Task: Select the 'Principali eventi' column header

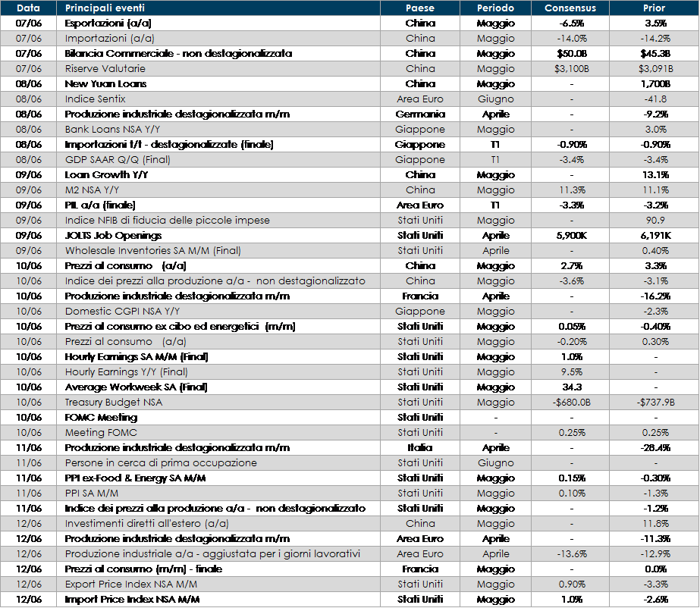Action: 105,8
